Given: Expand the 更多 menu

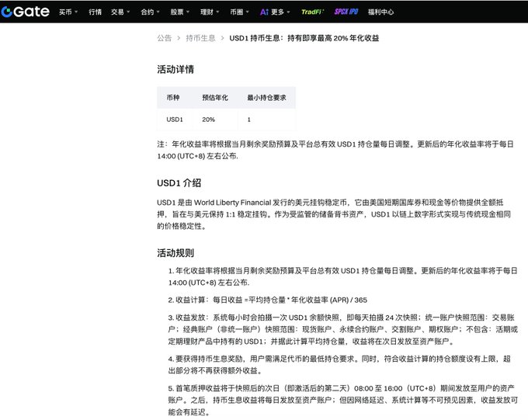Looking at the screenshot, I should (x=280, y=12).
